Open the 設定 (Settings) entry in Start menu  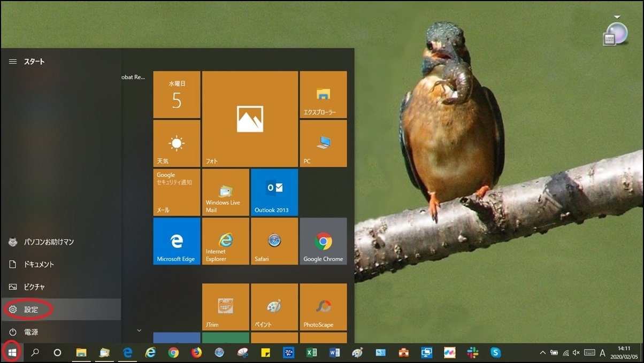tap(61, 310)
